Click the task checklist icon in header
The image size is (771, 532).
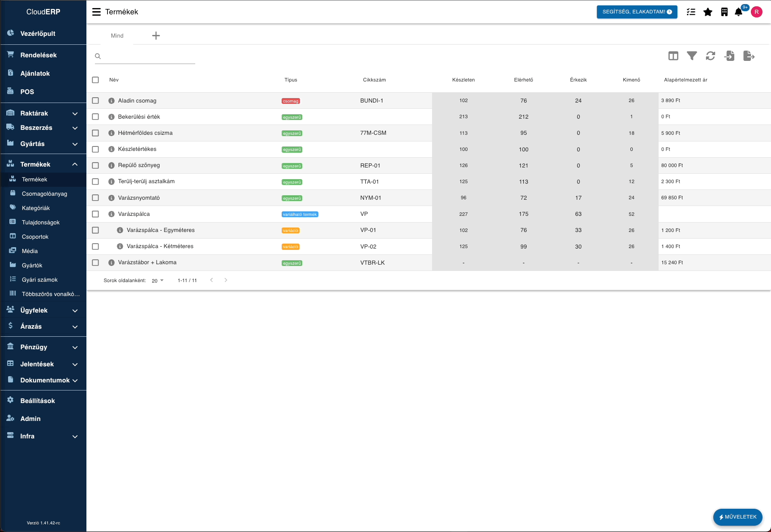coord(691,12)
